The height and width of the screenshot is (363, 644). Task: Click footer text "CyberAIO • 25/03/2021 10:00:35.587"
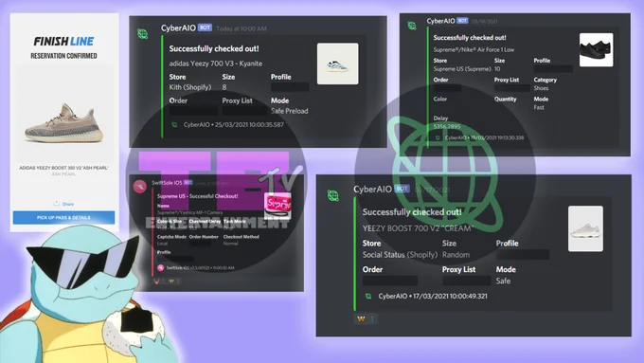click(234, 124)
